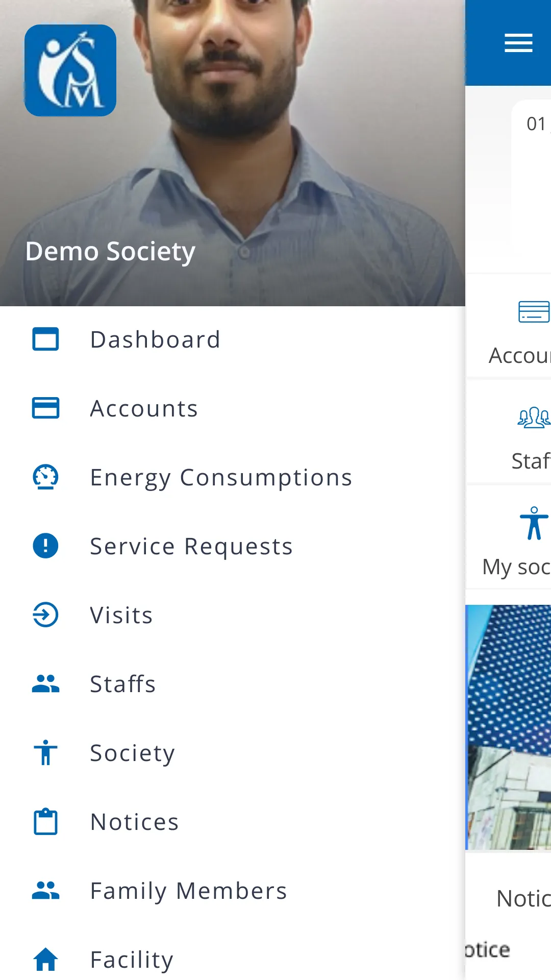Screen dimensions: 551x980
Task: Tap the Staff tile label on dashboard
Action: point(531,461)
